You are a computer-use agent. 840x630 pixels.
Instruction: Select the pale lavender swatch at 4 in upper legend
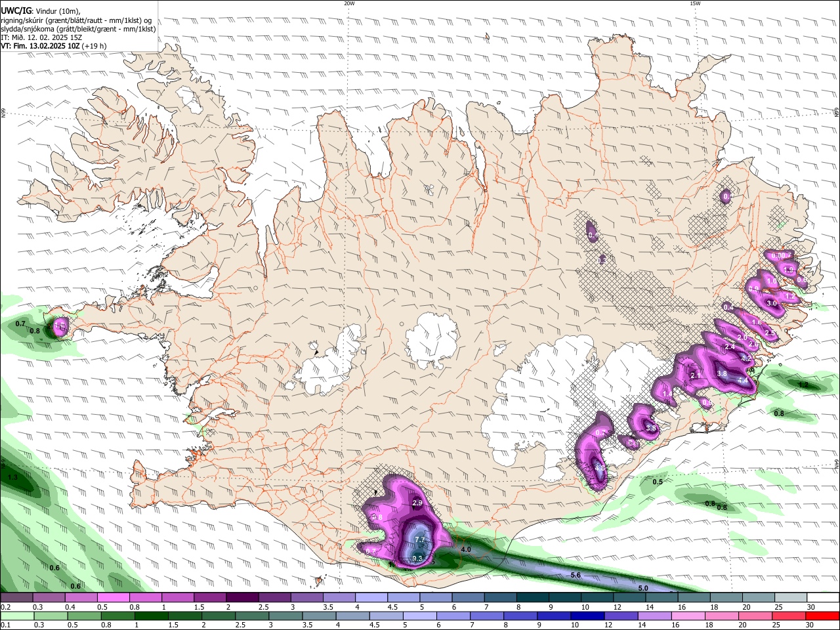point(371,597)
